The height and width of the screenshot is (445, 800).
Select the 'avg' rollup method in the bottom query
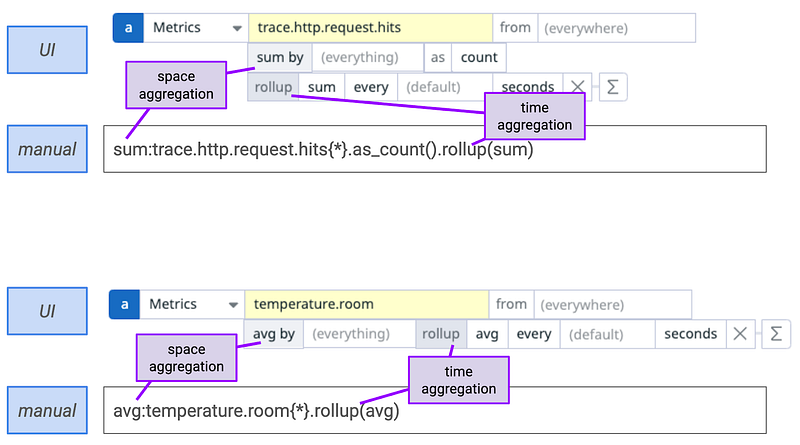pyautogui.click(x=487, y=334)
